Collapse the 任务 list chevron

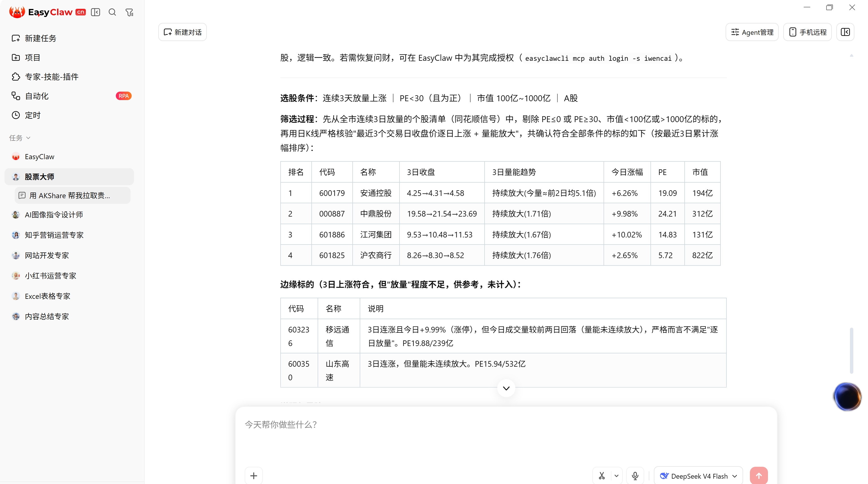pyautogui.click(x=28, y=138)
